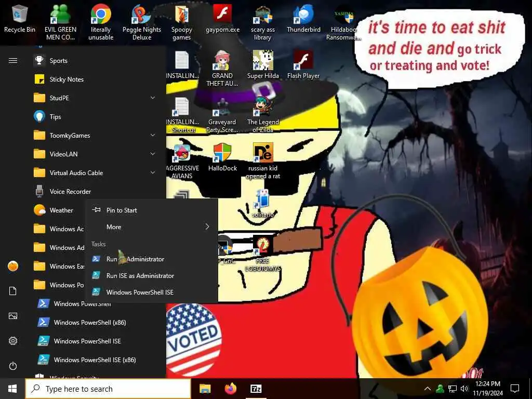Click the Windows Start button

(12, 389)
